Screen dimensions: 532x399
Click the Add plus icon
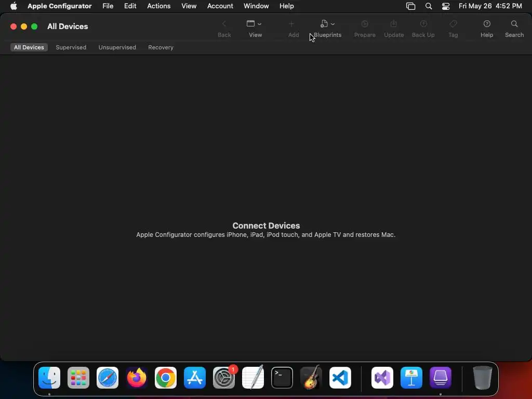291,24
